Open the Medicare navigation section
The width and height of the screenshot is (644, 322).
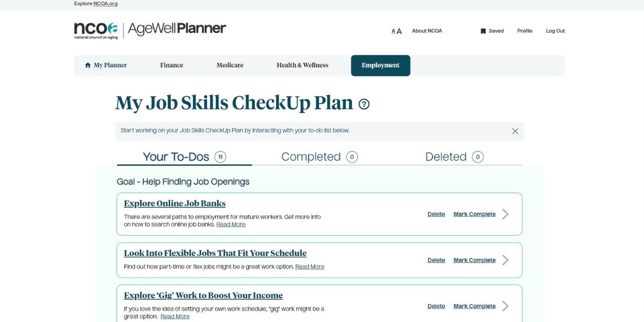click(x=230, y=65)
